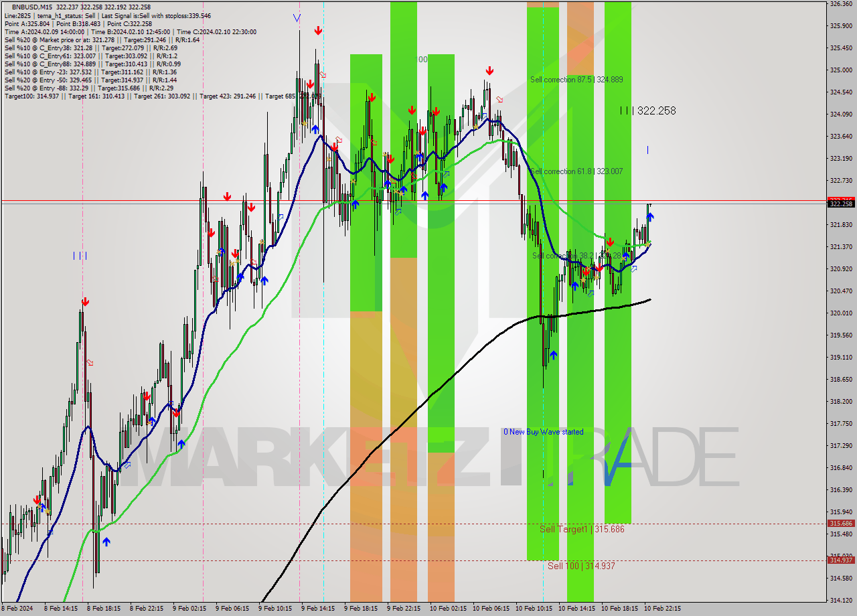
Task: Click the '9 Feb 22:15' time label
Action: pos(404,609)
